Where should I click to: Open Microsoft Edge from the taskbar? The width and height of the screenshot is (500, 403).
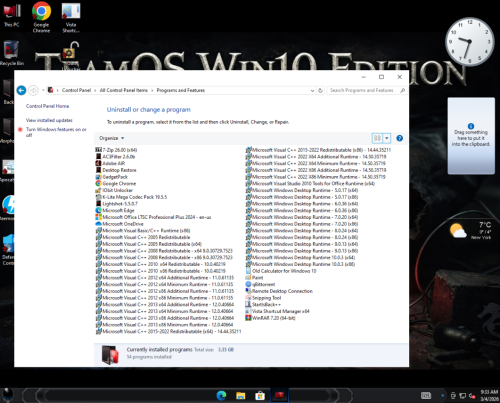[x=221, y=396]
